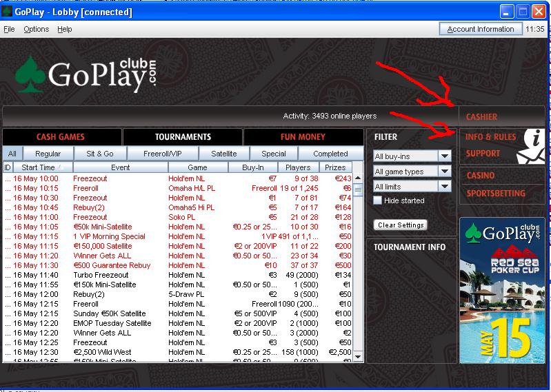Select the All tournament filter tab
The image size is (551, 392).
click(x=12, y=154)
